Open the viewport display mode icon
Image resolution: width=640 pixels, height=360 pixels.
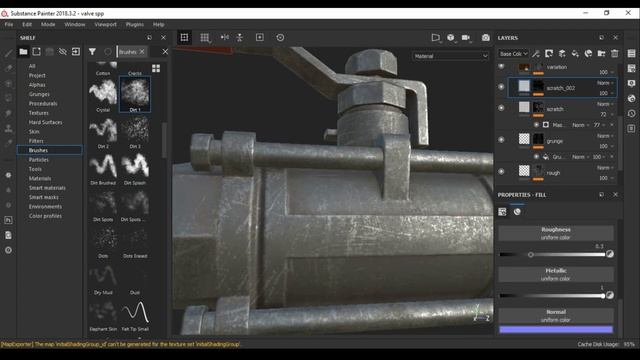point(436,38)
